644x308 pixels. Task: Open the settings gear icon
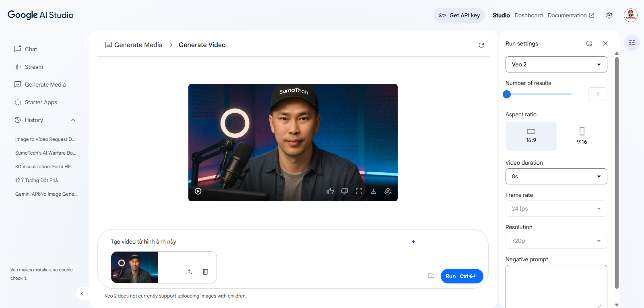[x=609, y=15]
